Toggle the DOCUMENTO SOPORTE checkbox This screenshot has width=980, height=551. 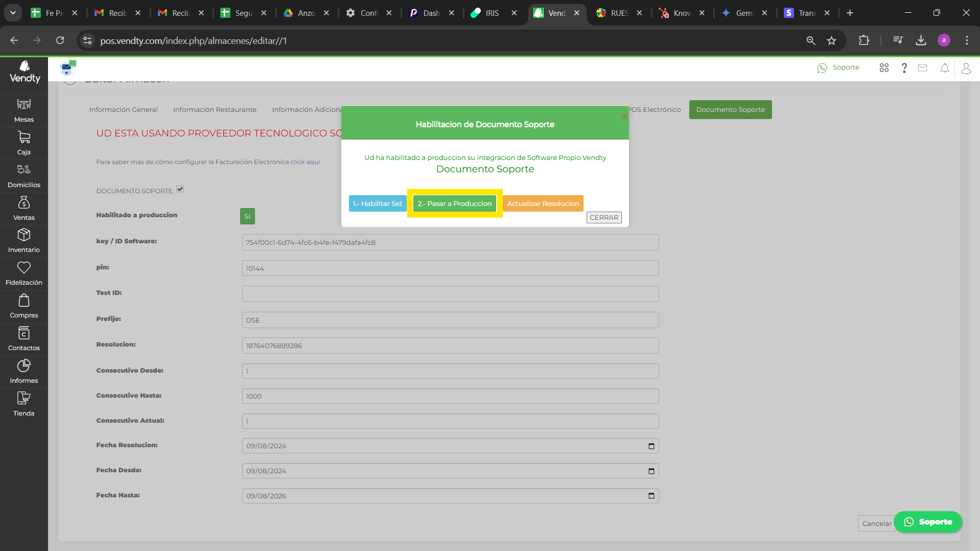click(x=180, y=189)
